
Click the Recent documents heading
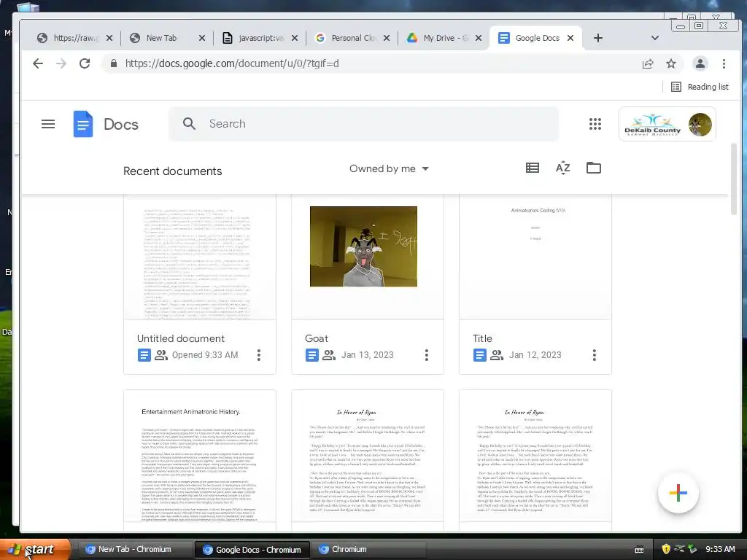pos(172,171)
